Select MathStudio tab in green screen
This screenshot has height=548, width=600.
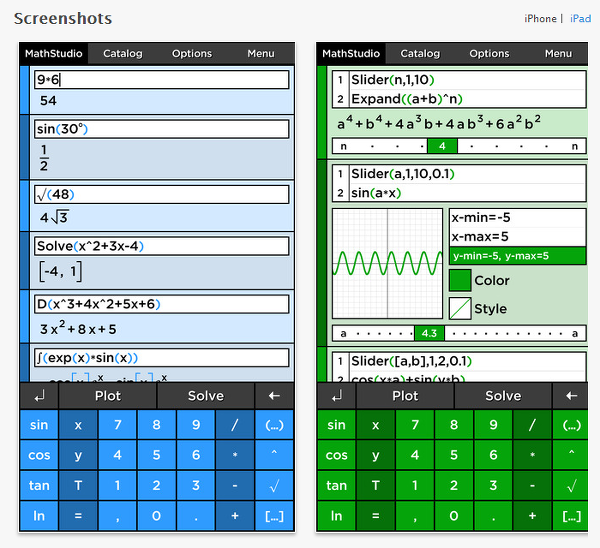point(351,54)
